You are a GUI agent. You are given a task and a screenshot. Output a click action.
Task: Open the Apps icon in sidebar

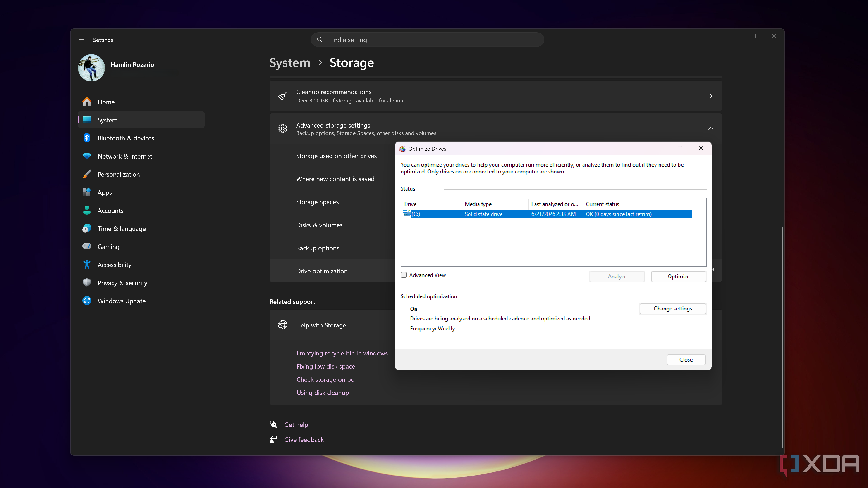pos(87,192)
